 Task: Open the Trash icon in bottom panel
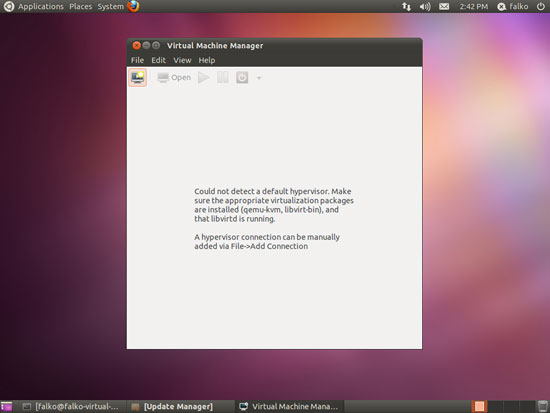tap(543, 406)
